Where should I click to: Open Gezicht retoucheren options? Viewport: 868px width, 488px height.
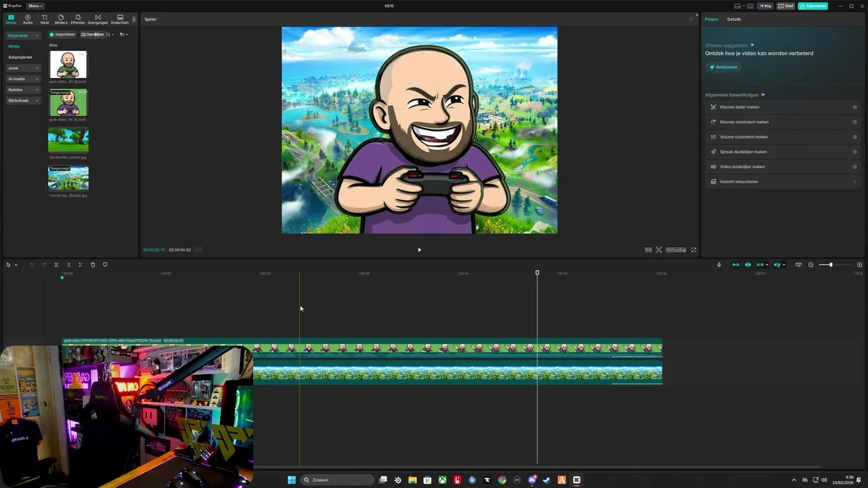pos(783,182)
